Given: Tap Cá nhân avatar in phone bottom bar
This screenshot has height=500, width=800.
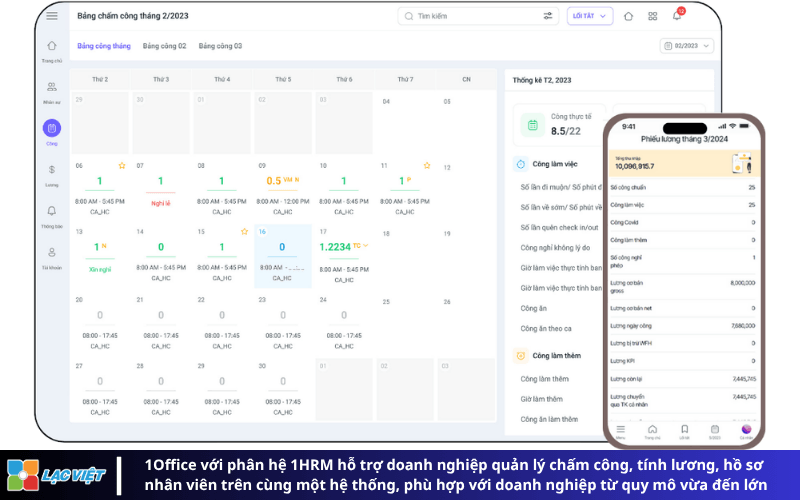Looking at the screenshot, I should click(x=746, y=431).
